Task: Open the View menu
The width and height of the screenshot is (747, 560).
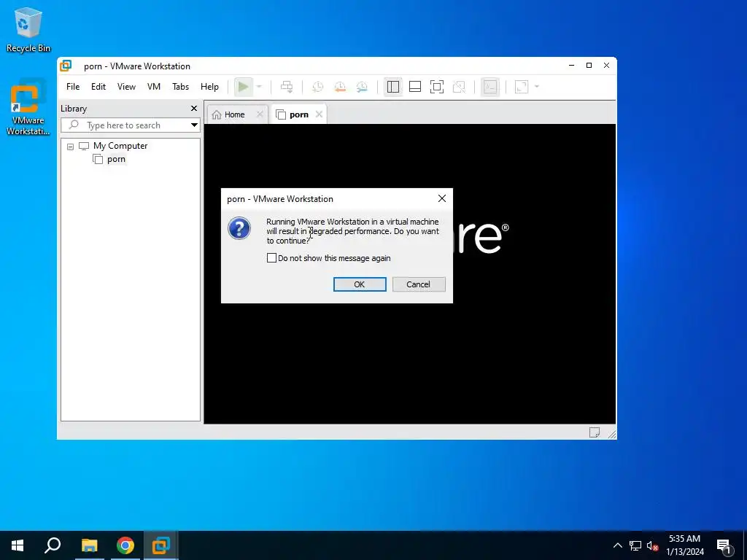Action: click(126, 87)
